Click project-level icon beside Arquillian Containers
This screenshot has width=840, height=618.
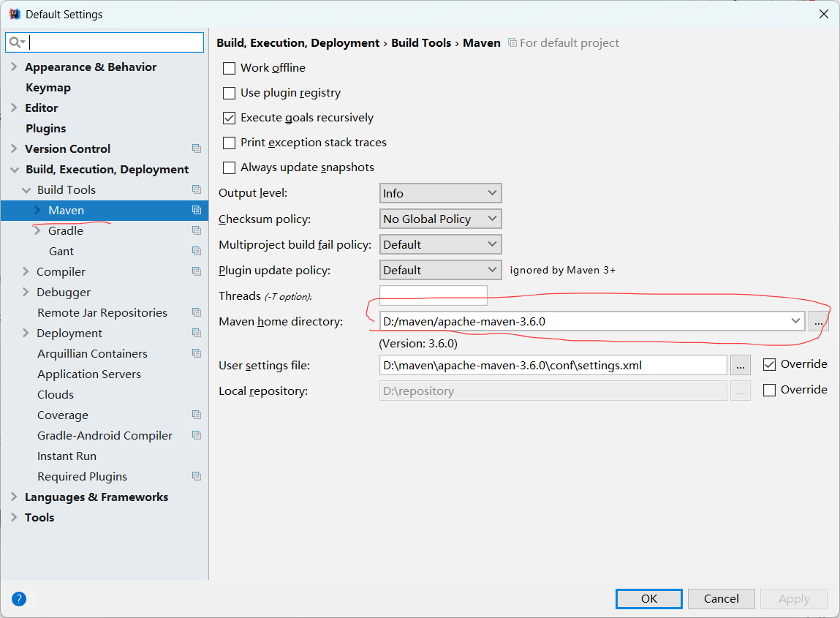(x=197, y=353)
